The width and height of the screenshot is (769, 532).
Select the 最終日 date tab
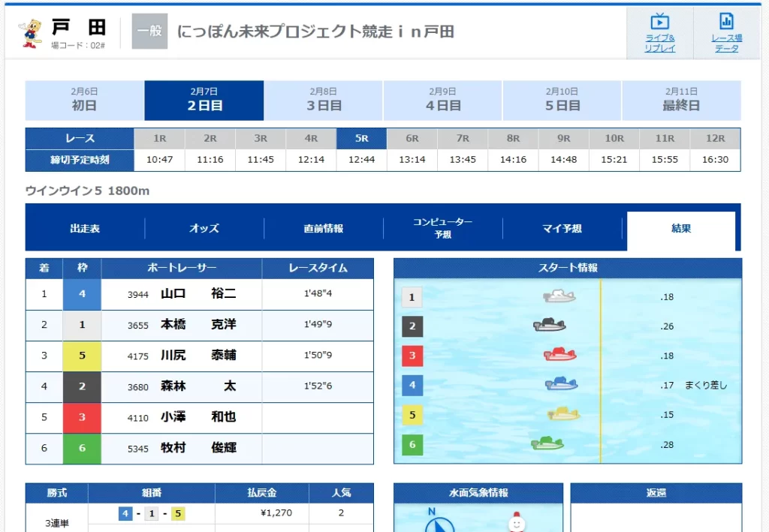click(680, 100)
